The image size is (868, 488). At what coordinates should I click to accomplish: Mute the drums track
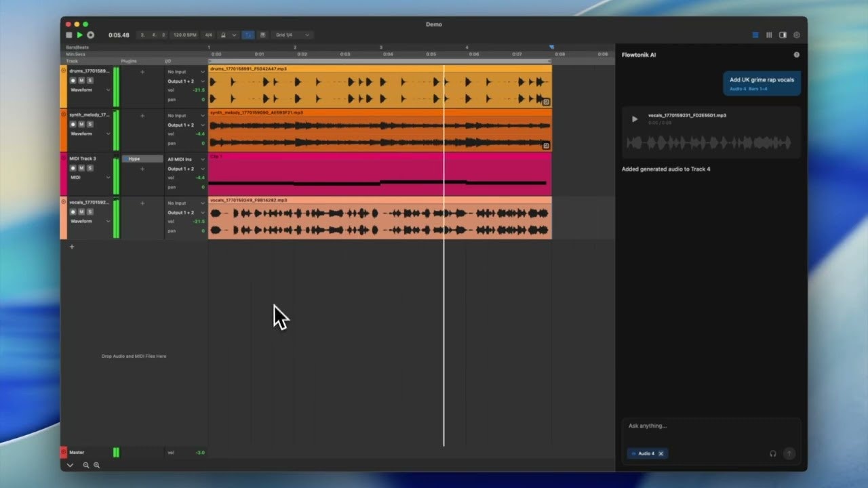click(x=81, y=81)
